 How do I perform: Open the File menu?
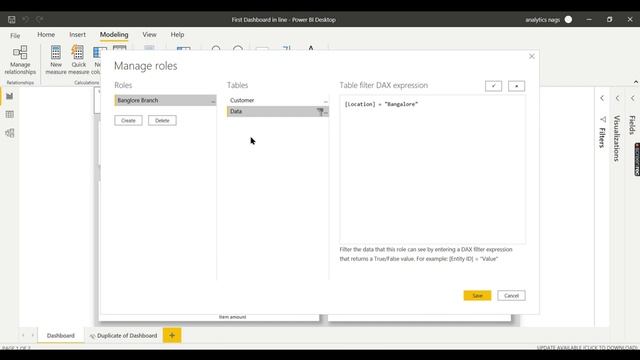(x=15, y=36)
